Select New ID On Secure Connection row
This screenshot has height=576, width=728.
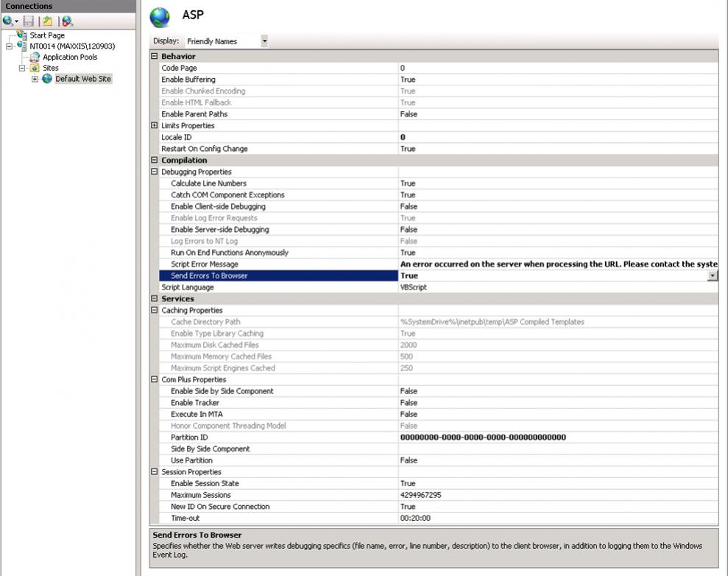coord(438,506)
